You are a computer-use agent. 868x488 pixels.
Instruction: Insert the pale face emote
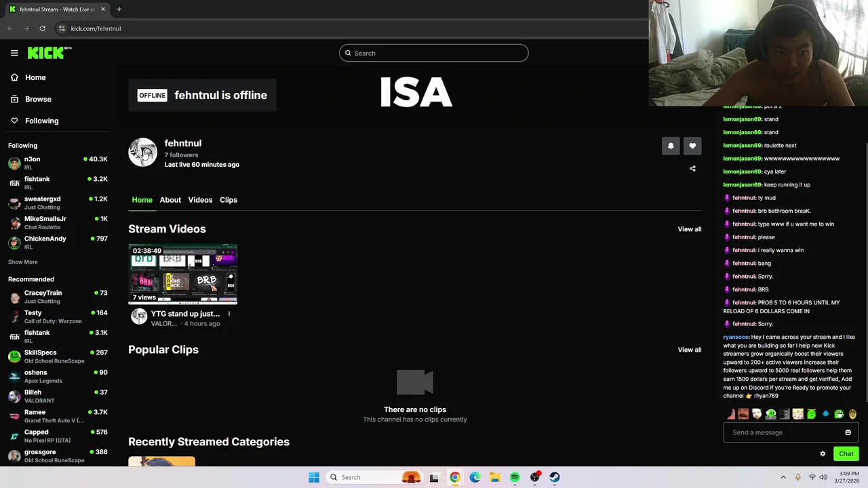pyautogui.click(x=757, y=413)
